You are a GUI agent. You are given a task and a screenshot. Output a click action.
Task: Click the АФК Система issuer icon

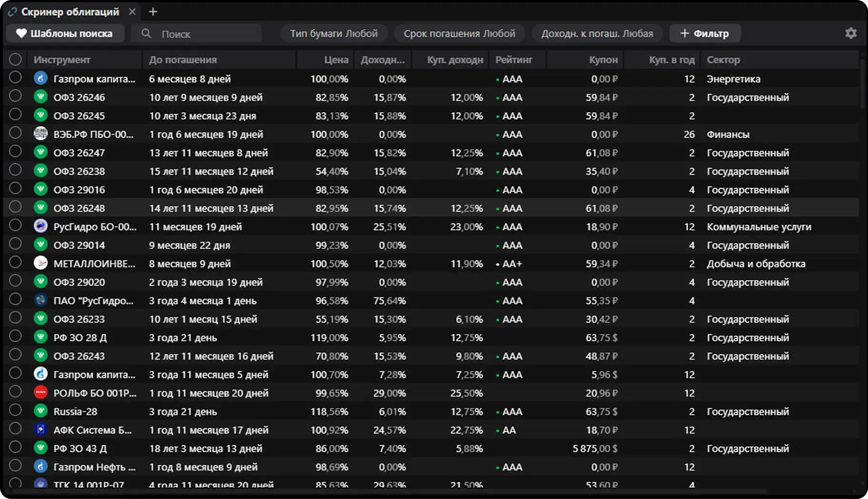click(x=40, y=429)
